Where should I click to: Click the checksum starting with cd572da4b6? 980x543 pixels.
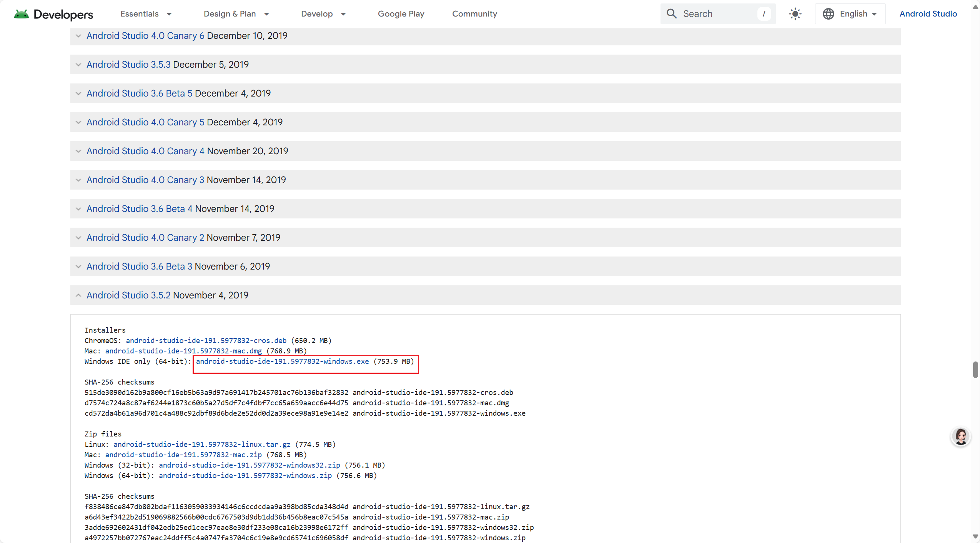tap(216, 413)
